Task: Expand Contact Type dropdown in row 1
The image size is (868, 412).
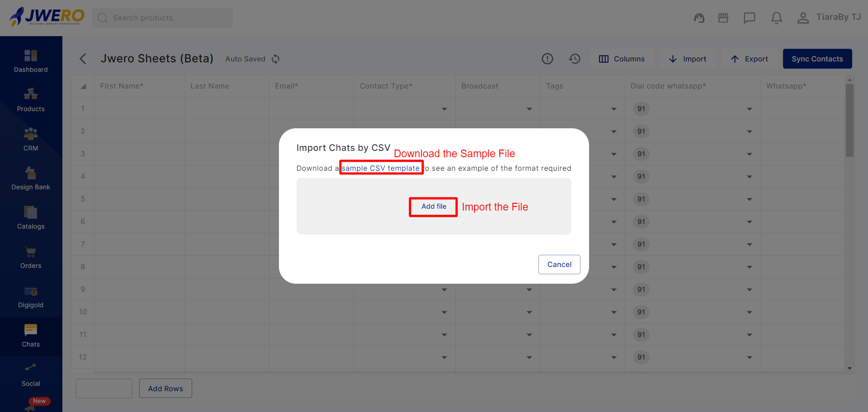Action: [x=444, y=109]
